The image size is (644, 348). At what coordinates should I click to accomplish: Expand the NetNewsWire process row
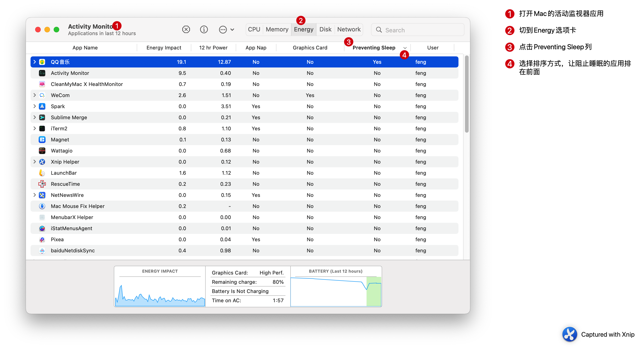click(x=34, y=195)
